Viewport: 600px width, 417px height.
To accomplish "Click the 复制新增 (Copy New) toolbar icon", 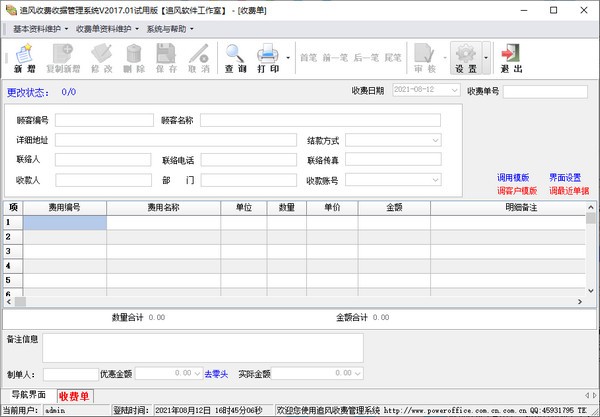I will [x=63, y=58].
